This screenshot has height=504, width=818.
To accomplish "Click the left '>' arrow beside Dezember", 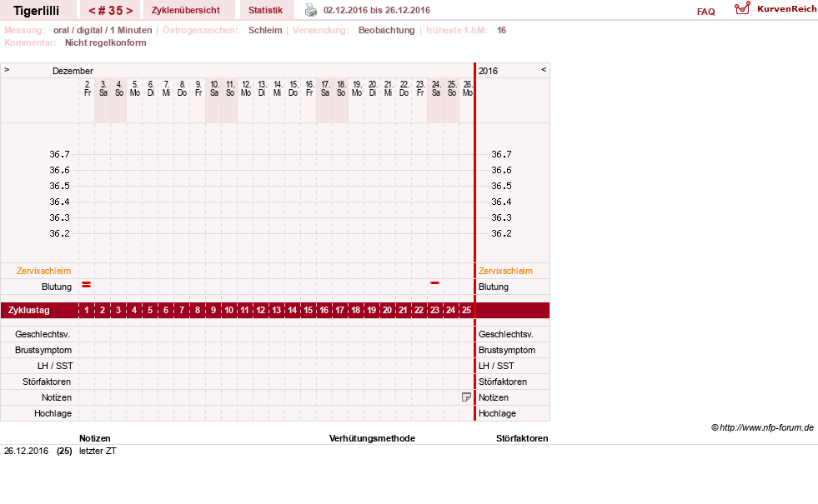I will (7, 69).
